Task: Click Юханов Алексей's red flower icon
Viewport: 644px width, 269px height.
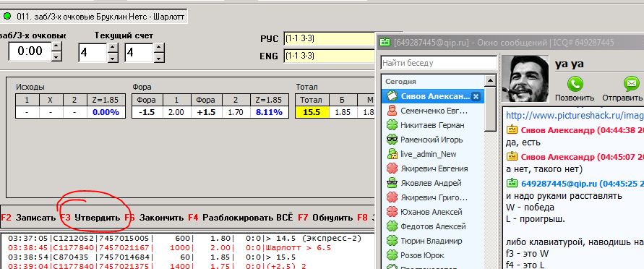Action: pyautogui.click(x=392, y=212)
